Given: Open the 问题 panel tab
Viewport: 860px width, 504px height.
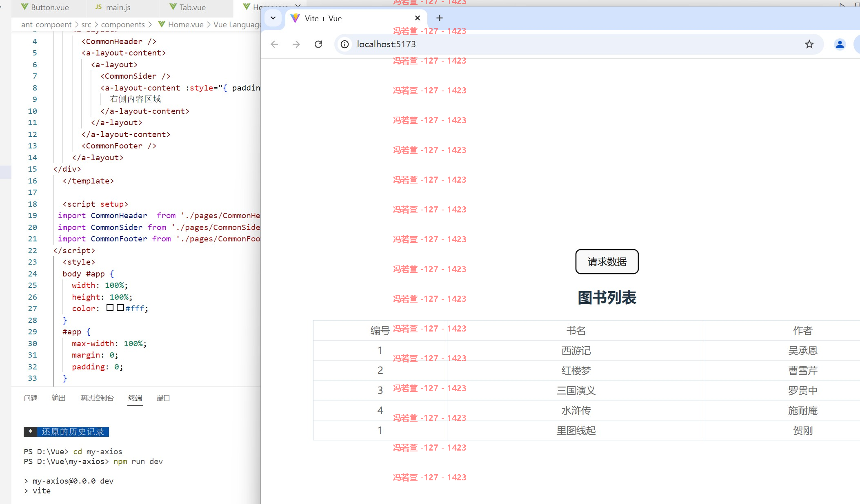Looking at the screenshot, I should tap(30, 398).
